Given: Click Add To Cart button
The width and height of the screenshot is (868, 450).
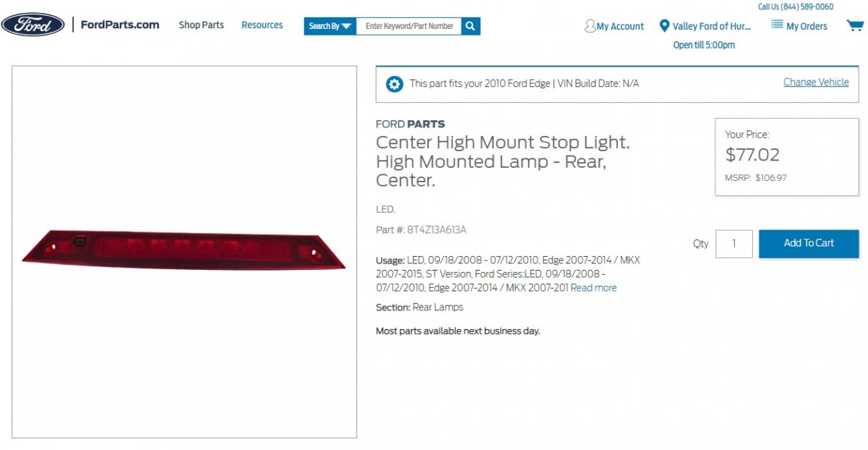Looking at the screenshot, I should (809, 244).
